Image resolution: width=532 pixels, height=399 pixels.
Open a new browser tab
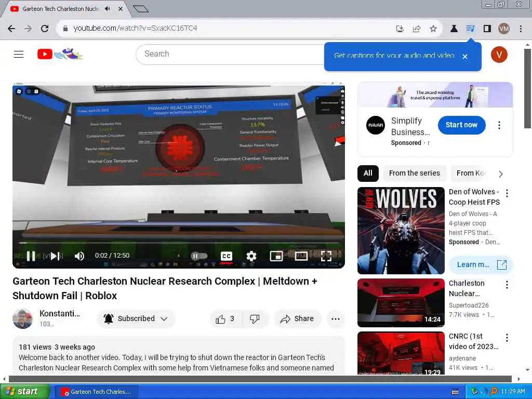click(141, 9)
